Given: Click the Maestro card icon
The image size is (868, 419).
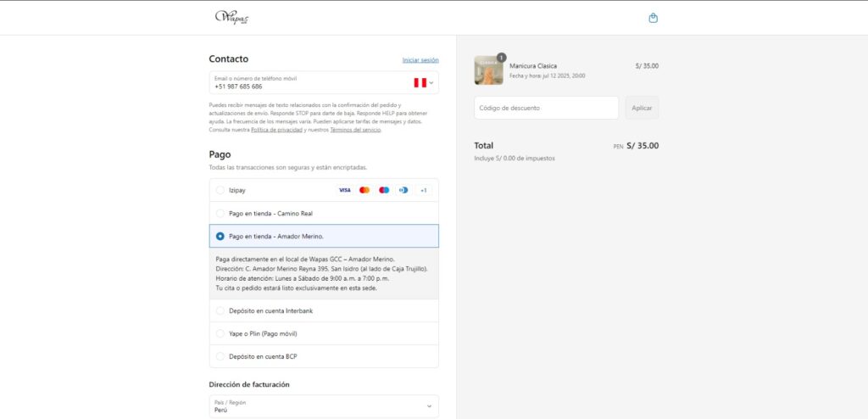Looking at the screenshot, I should [x=384, y=190].
